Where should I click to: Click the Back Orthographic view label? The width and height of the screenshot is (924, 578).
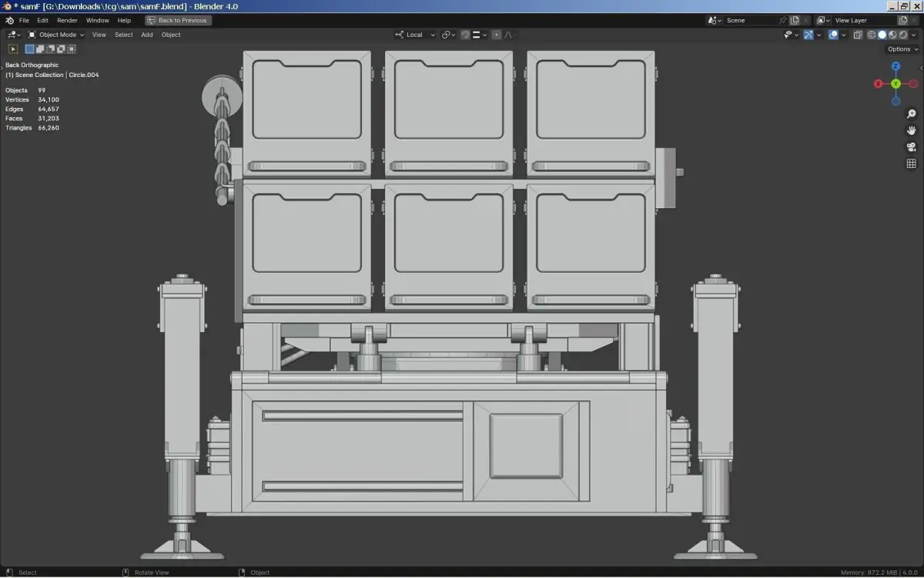coord(32,66)
